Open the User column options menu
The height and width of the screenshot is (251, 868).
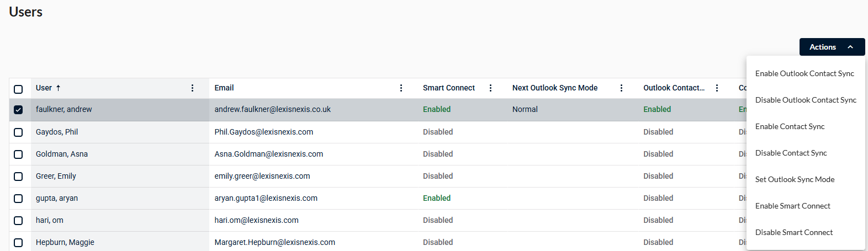coord(192,88)
